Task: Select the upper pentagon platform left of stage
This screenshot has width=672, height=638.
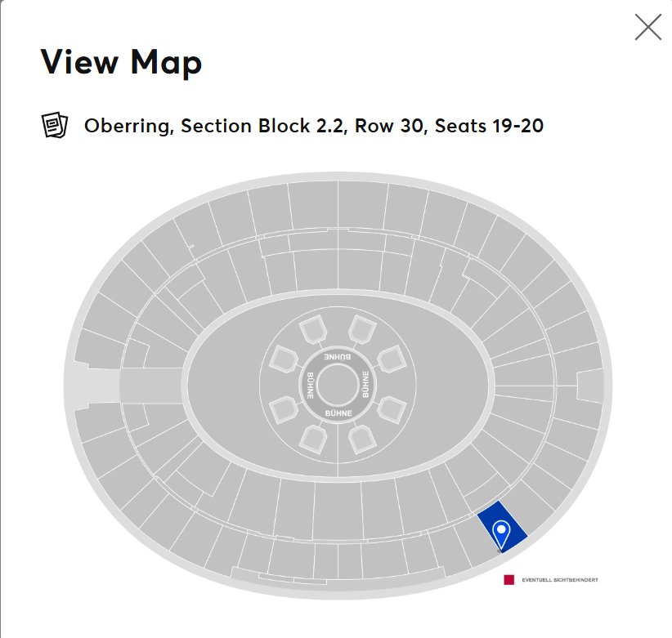Action: point(284,359)
